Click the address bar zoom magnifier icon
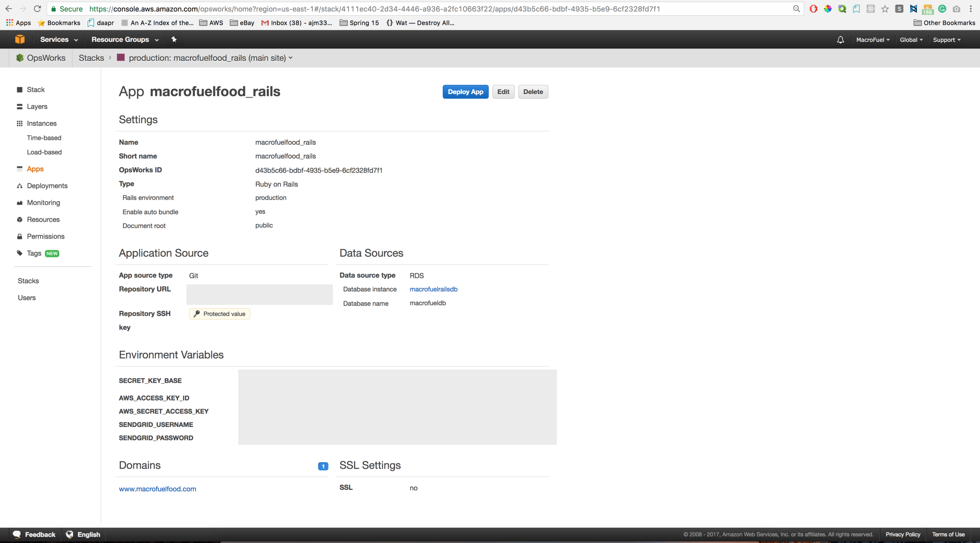Screen dimensions: 980x543 (x=796, y=9)
